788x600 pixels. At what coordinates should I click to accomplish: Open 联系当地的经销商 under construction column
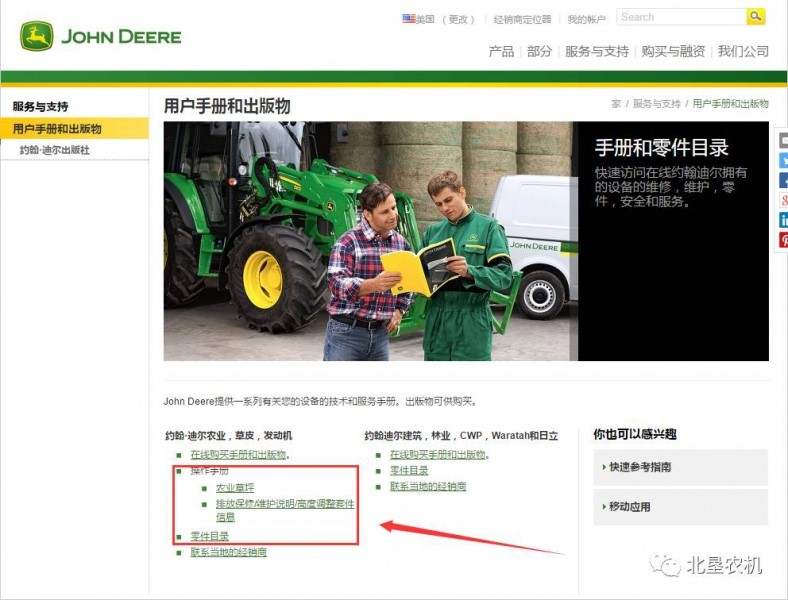click(428, 486)
